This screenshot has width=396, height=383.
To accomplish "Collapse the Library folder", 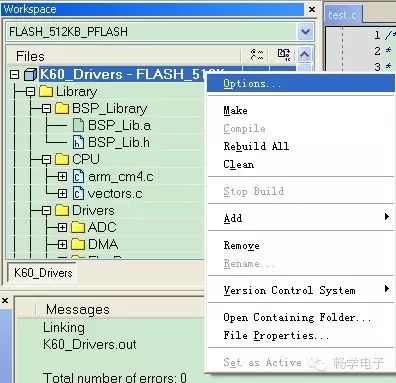I will pyautogui.click(x=30, y=92).
